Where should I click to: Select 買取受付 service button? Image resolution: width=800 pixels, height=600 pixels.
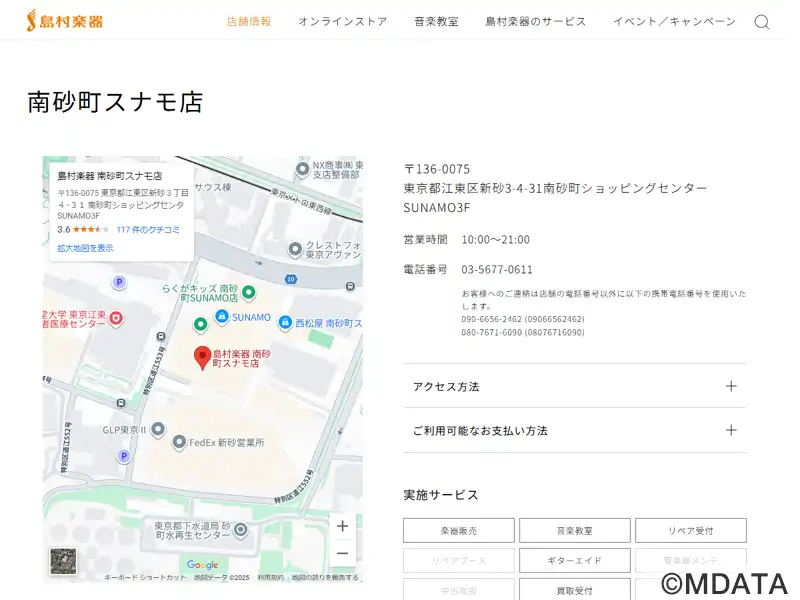[574, 590]
